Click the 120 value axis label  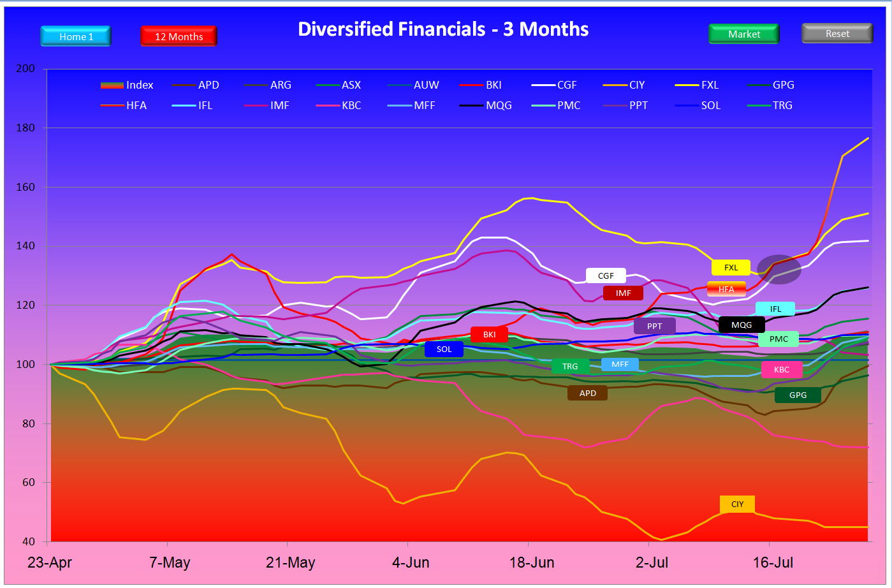(x=26, y=305)
